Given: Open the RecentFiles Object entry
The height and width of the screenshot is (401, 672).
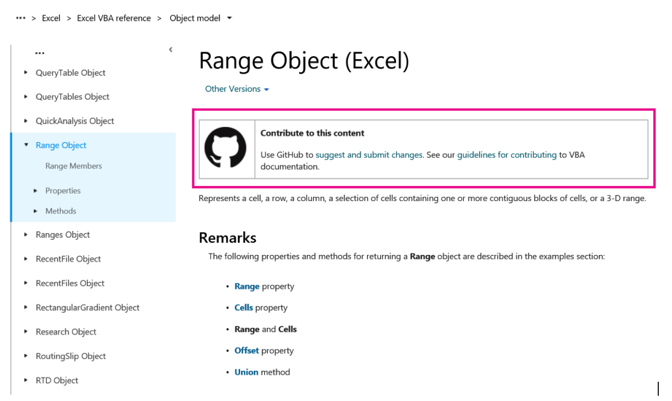Looking at the screenshot, I should (70, 283).
